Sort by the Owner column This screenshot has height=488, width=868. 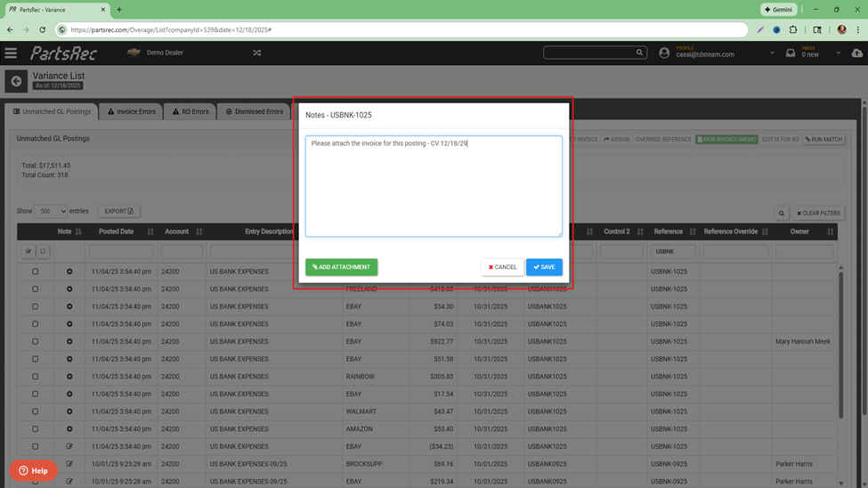[830, 232]
